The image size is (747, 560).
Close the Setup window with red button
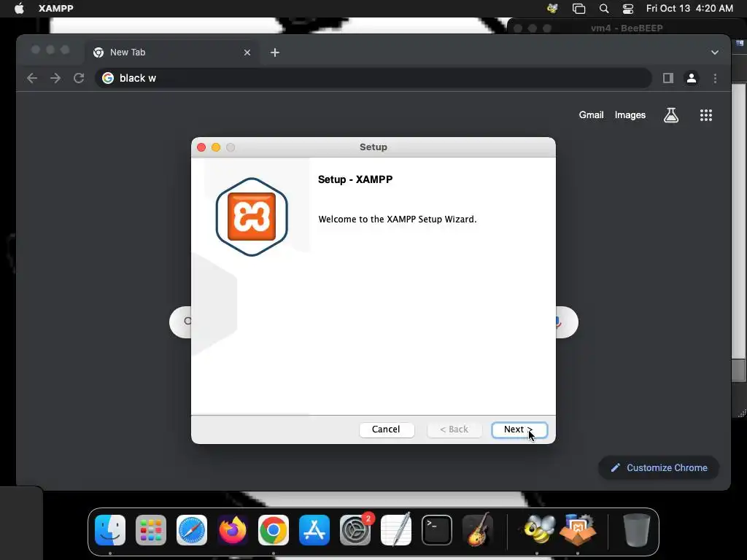click(x=201, y=147)
